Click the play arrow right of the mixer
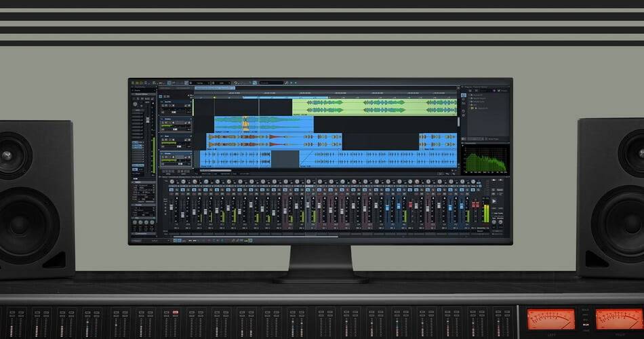This screenshot has width=644, height=339. [494, 201]
